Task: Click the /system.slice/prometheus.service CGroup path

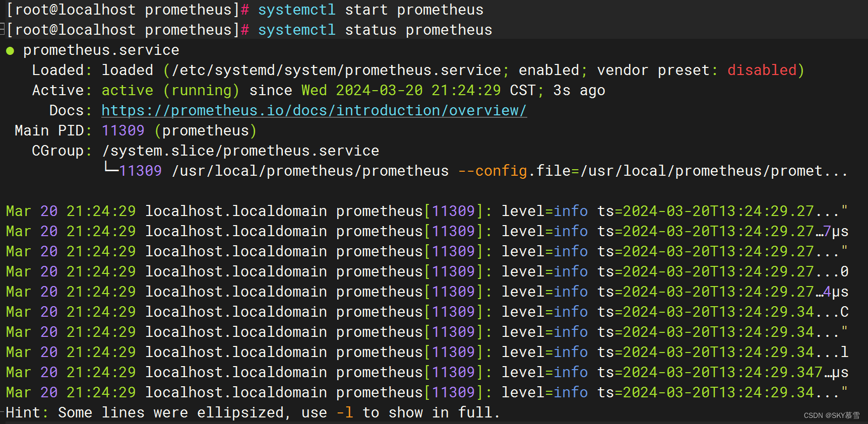Action: 240,151
